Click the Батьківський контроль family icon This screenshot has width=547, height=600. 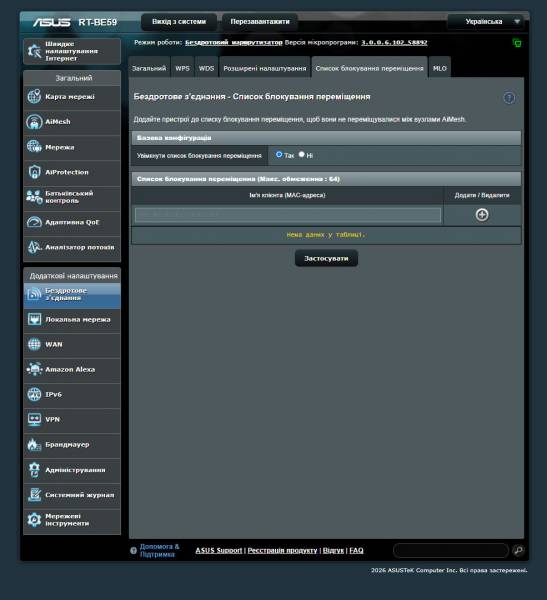[34, 197]
